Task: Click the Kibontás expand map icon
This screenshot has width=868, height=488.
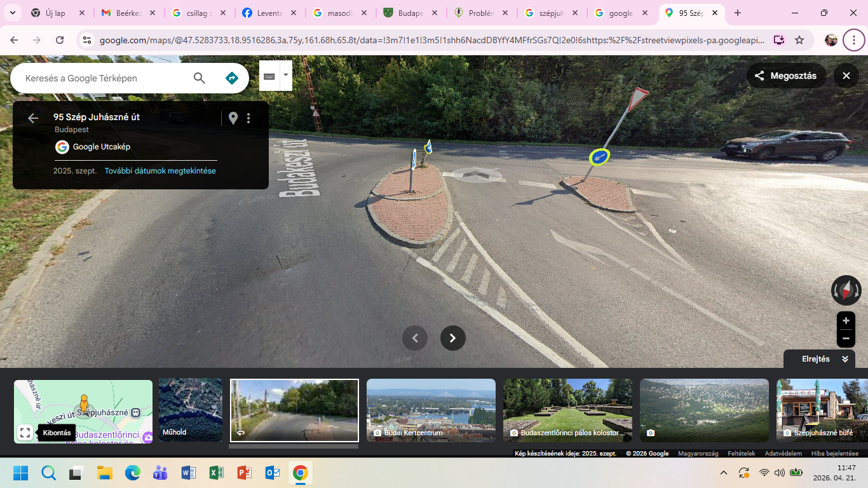Action: (25, 433)
